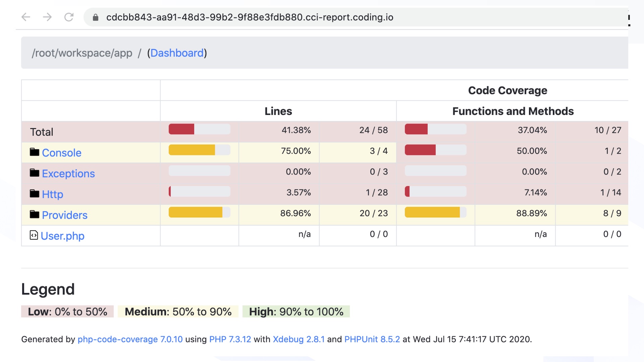Screen dimensions: 644x362
Task: Click the Providers lines coverage progress bar
Action: tap(199, 213)
